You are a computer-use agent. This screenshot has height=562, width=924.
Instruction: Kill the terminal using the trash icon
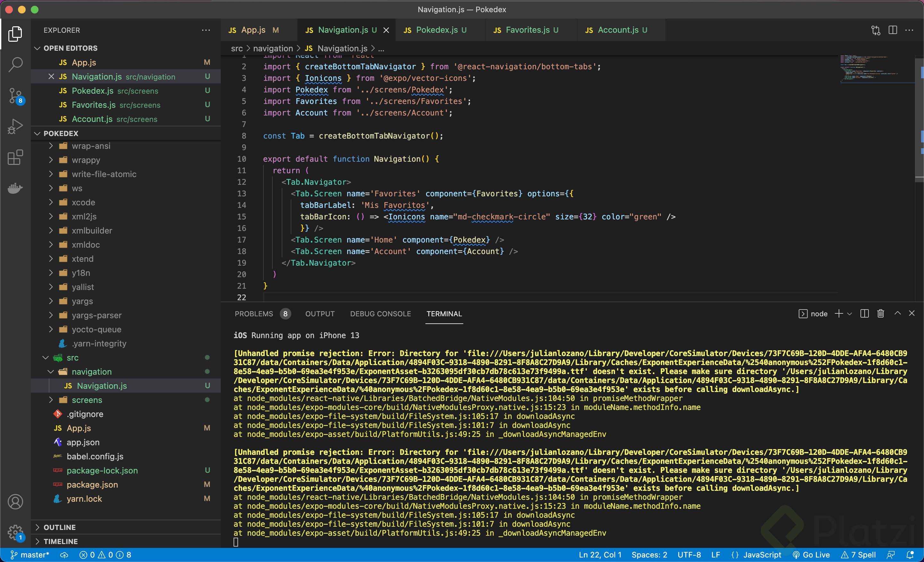(x=880, y=313)
